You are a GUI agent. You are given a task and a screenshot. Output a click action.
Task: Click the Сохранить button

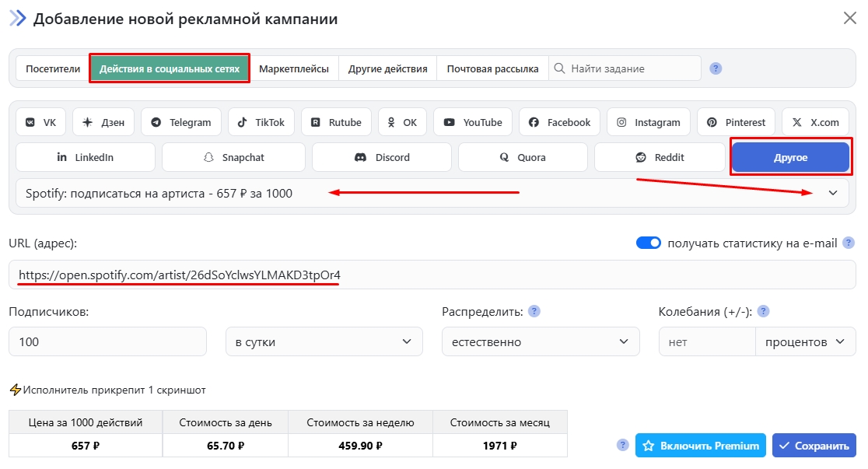pos(814,446)
